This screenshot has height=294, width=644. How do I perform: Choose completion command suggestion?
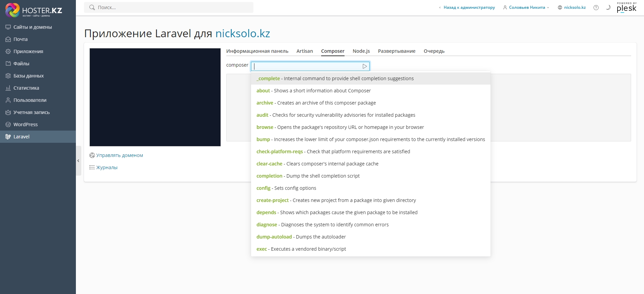[371, 176]
